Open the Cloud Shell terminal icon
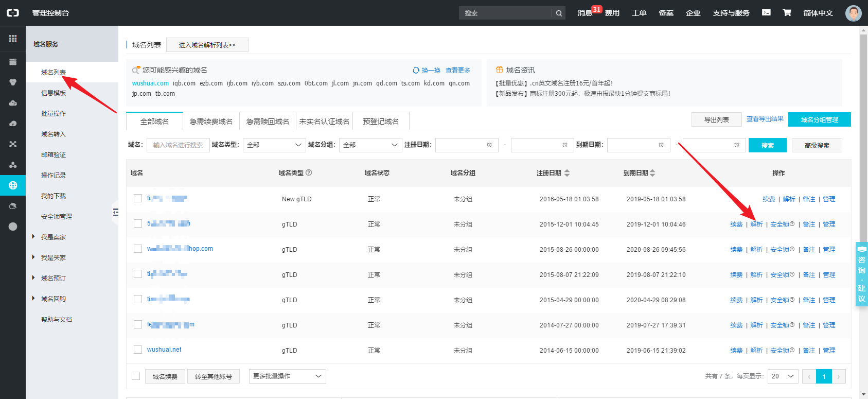Screen dimensions: 868x399 point(766,13)
